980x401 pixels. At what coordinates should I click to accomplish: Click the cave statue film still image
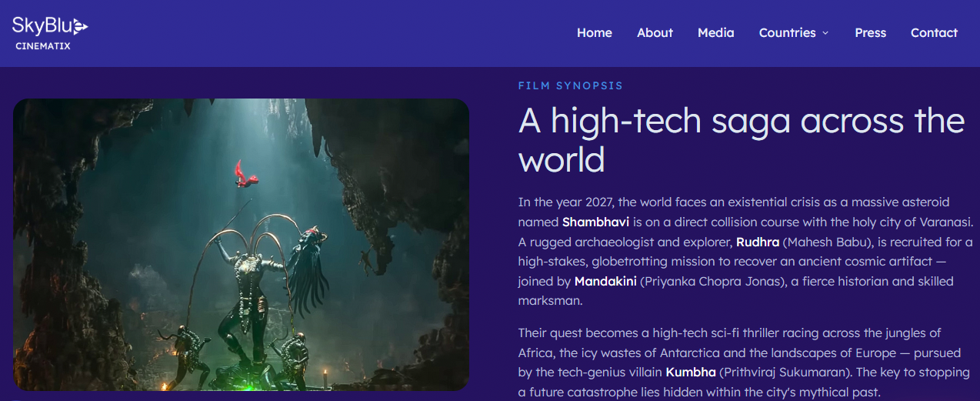coord(241,245)
